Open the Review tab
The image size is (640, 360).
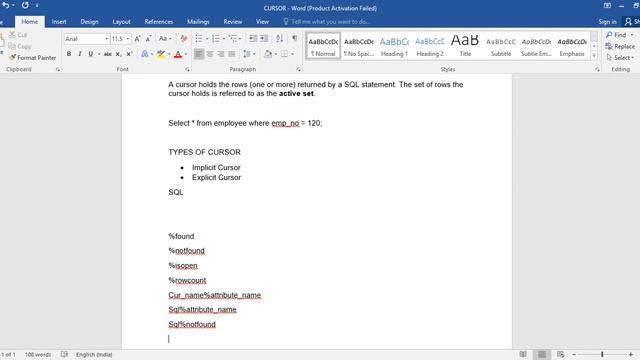point(233,22)
